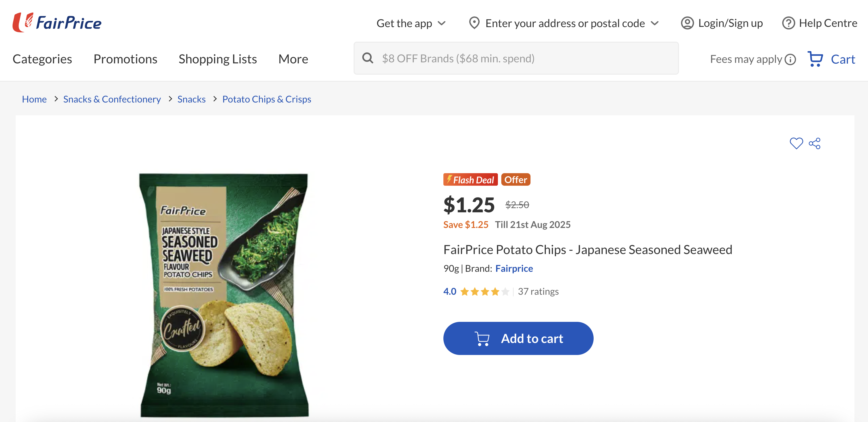Image resolution: width=868 pixels, height=422 pixels.
Task: Click the FairPrice logo
Action: coord(57,23)
